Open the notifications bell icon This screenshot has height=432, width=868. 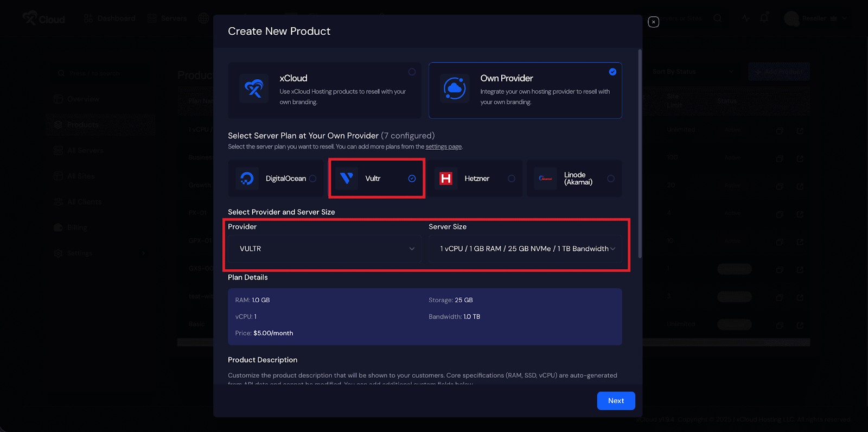(x=764, y=18)
